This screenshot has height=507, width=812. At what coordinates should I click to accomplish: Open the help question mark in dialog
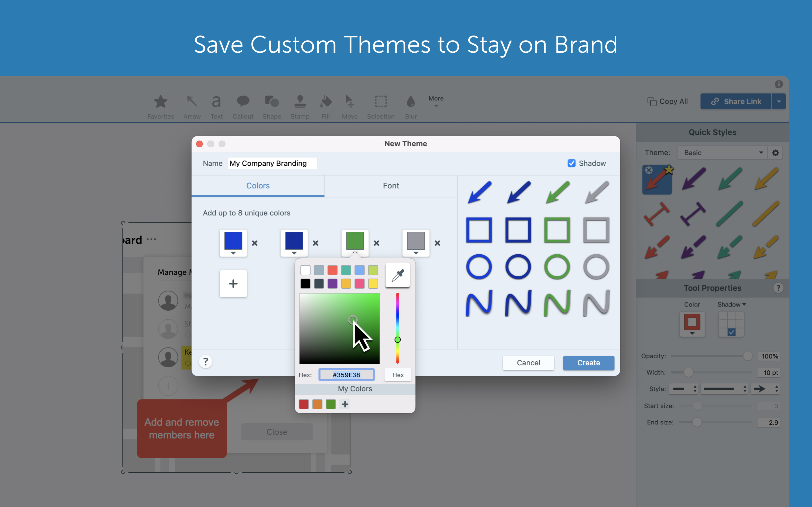pos(206,361)
